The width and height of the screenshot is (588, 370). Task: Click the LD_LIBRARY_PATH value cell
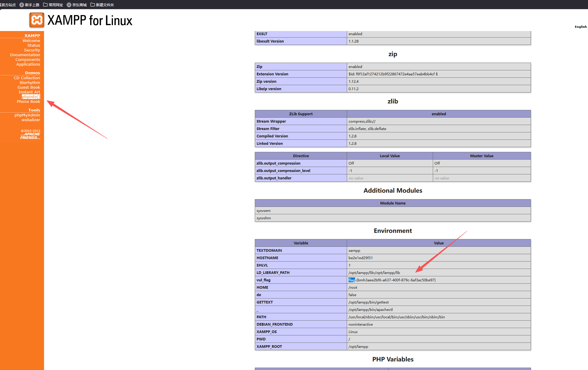tap(439, 272)
